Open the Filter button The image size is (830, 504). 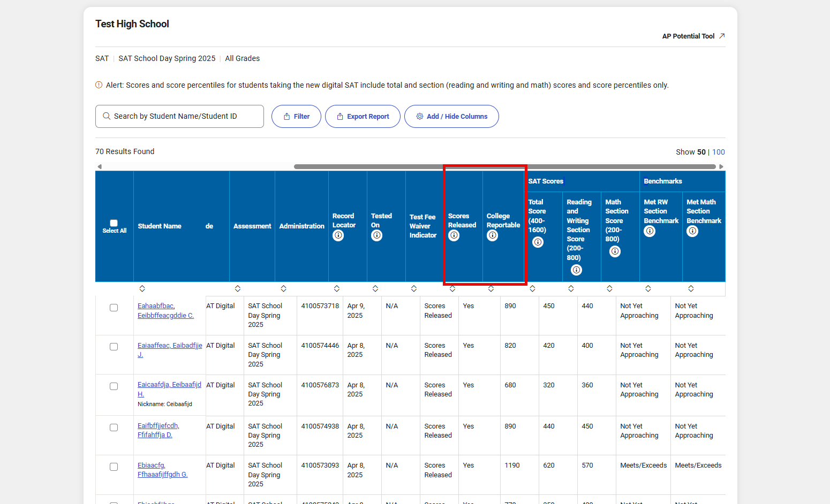click(296, 117)
